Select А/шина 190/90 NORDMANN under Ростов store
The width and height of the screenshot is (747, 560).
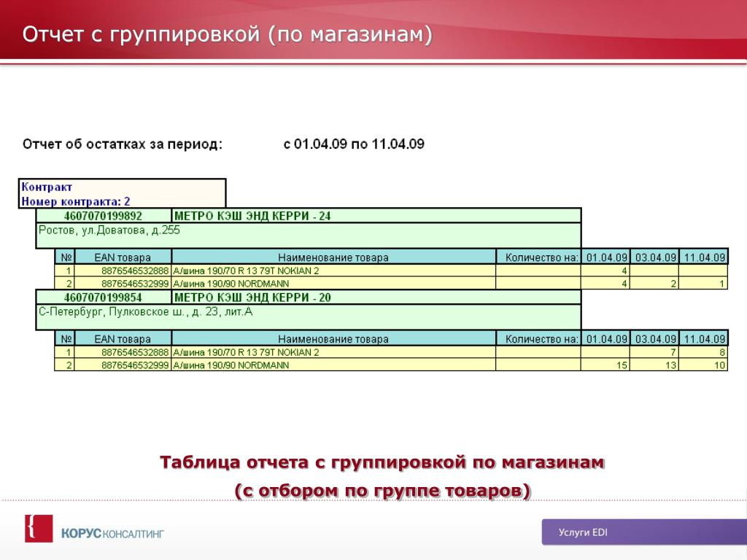point(333,284)
